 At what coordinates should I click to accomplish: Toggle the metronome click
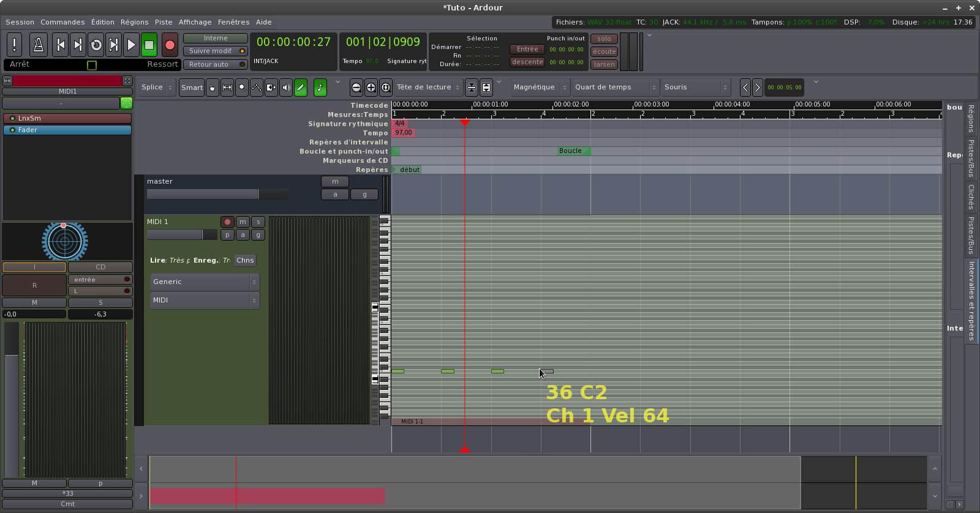pos(38,45)
